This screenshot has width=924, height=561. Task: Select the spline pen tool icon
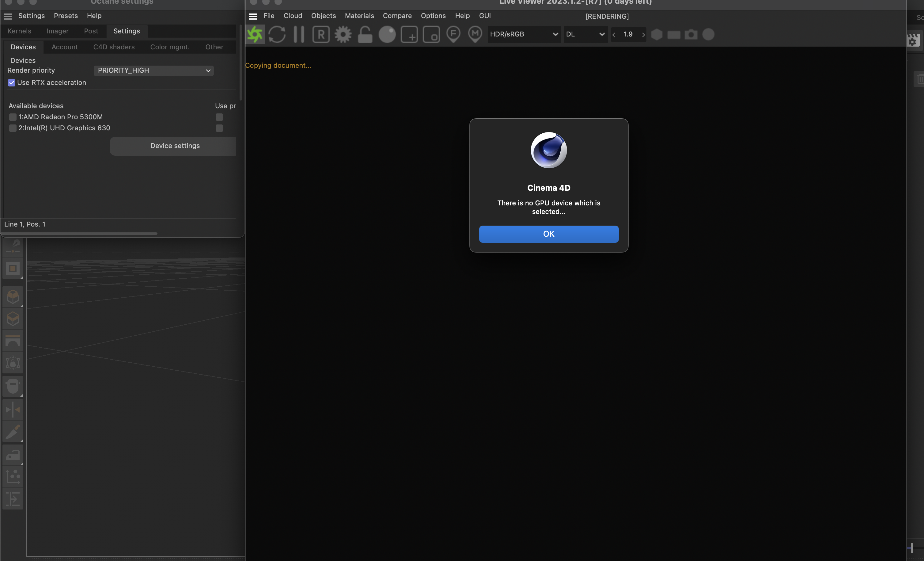pos(13,246)
